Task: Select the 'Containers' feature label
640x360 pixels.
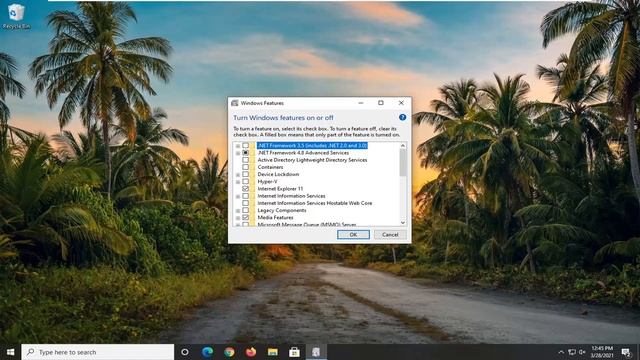Action: [x=270, y=167]
